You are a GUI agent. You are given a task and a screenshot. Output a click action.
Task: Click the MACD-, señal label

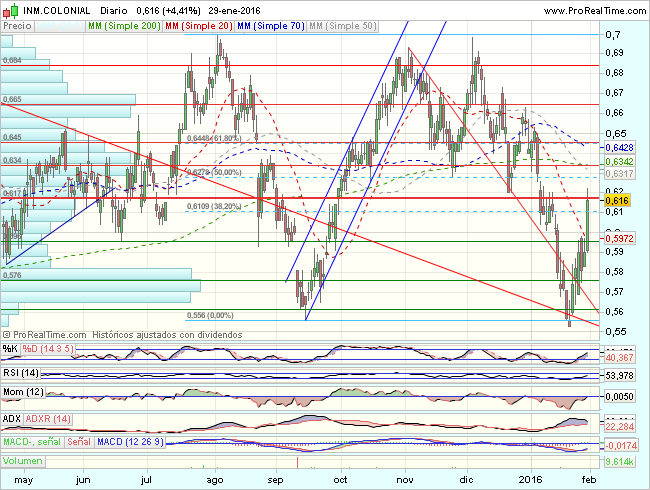click(x=32, y=442)
